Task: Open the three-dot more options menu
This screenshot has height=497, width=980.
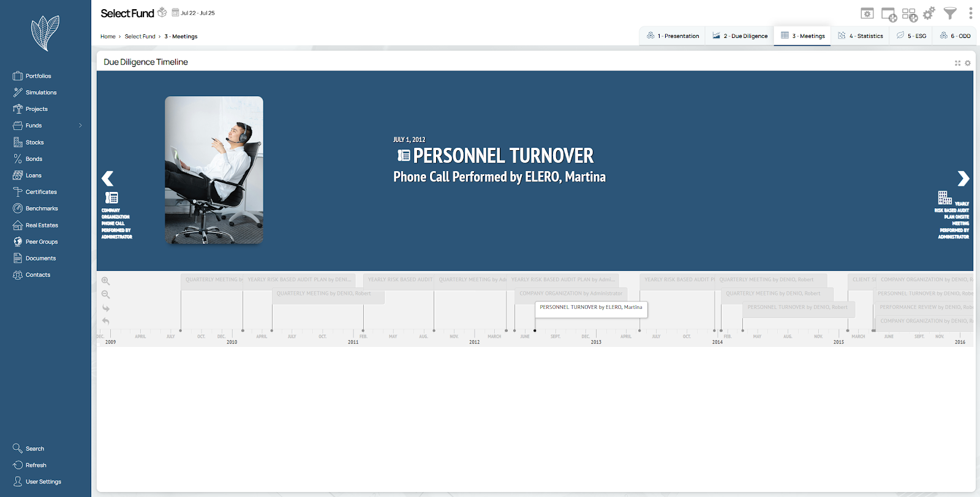Action: click(x=970, y=13)
